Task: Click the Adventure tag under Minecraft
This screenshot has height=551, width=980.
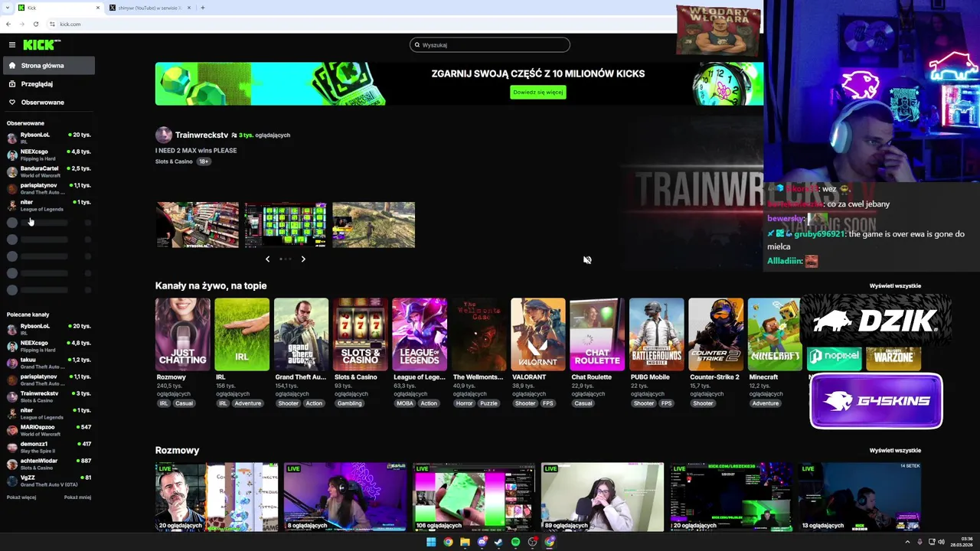Action: click(765, 403)
